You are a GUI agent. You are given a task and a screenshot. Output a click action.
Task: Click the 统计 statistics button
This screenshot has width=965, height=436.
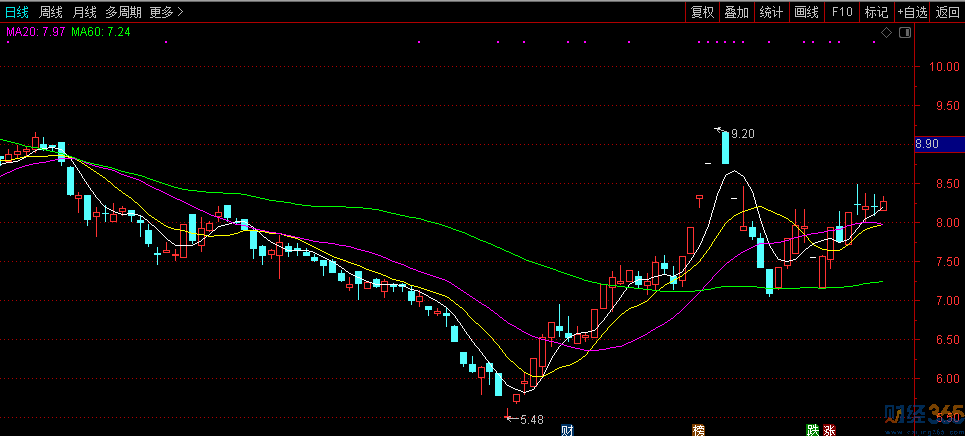[771, 12]
